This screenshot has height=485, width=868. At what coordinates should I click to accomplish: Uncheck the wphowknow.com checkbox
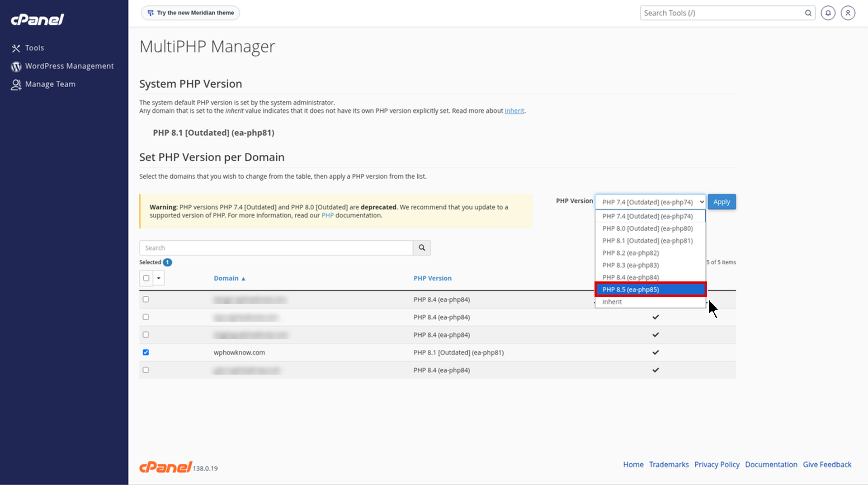[x=146, y=352]
